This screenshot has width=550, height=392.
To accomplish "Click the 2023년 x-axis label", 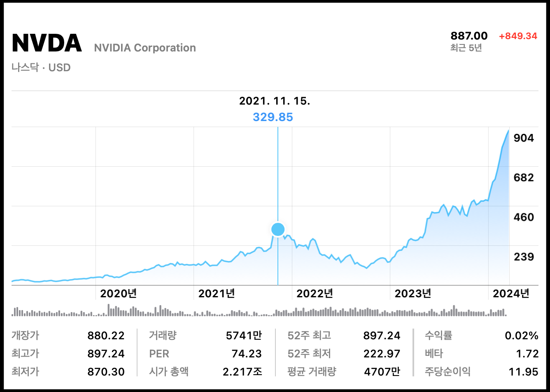I will point(413,294).
